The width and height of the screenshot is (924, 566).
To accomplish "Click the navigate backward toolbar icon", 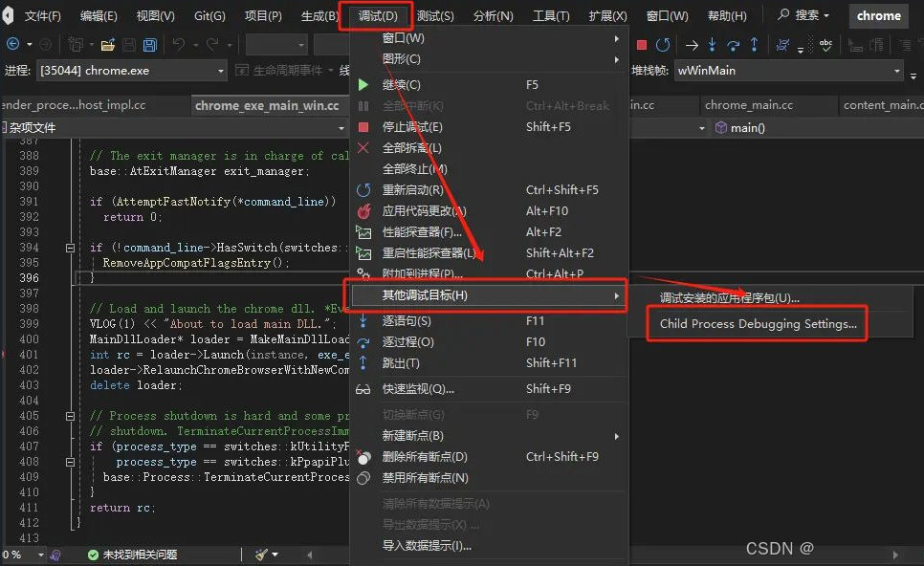I will point(12,44).
